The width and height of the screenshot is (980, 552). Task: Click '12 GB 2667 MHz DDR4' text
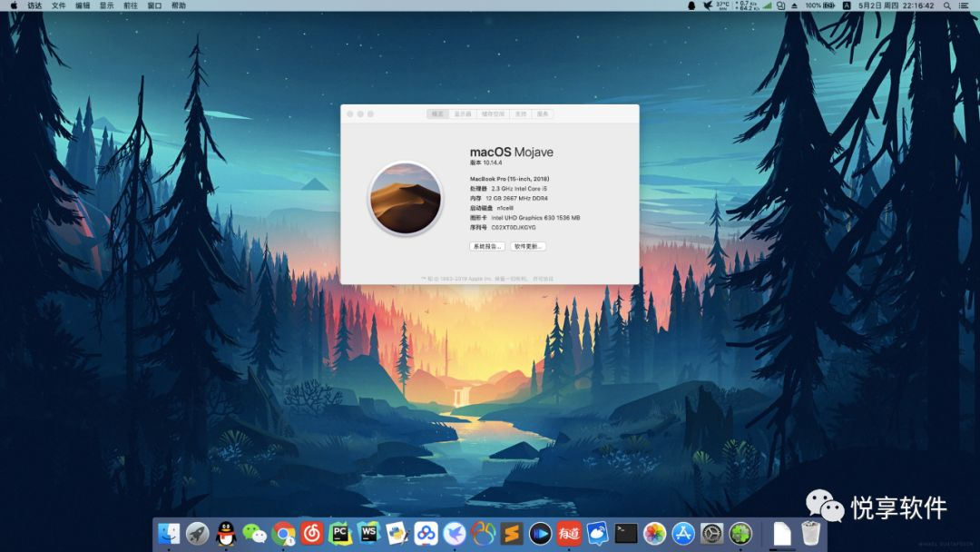(517, 198)
